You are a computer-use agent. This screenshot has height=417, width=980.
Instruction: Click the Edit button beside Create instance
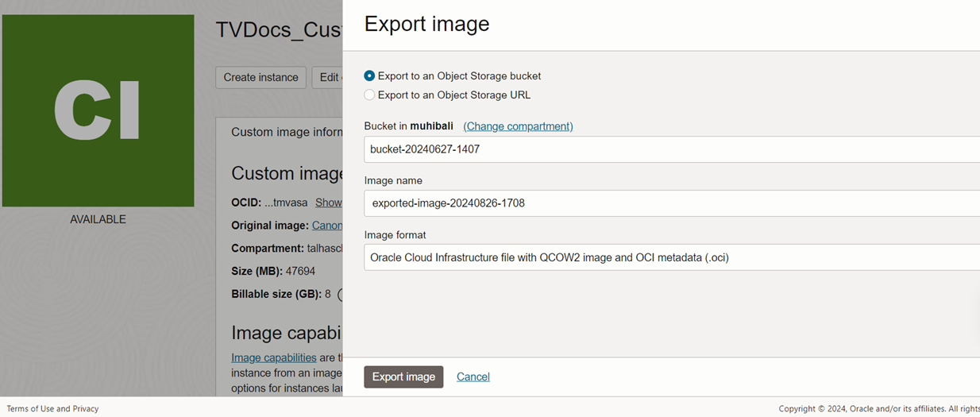328,77
